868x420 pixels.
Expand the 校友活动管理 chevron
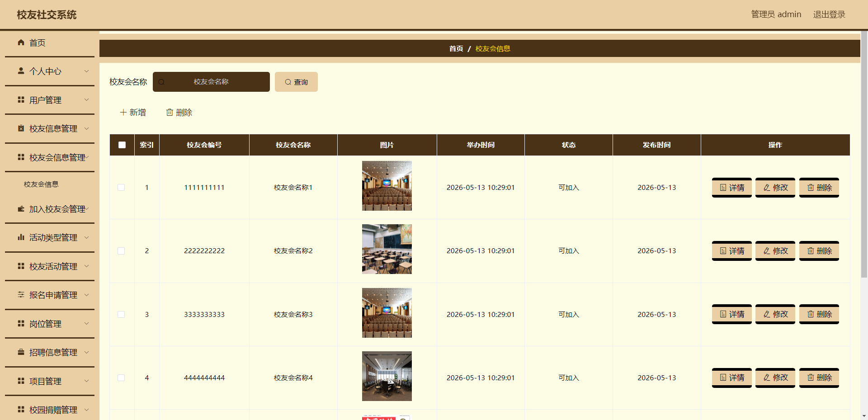87,266
